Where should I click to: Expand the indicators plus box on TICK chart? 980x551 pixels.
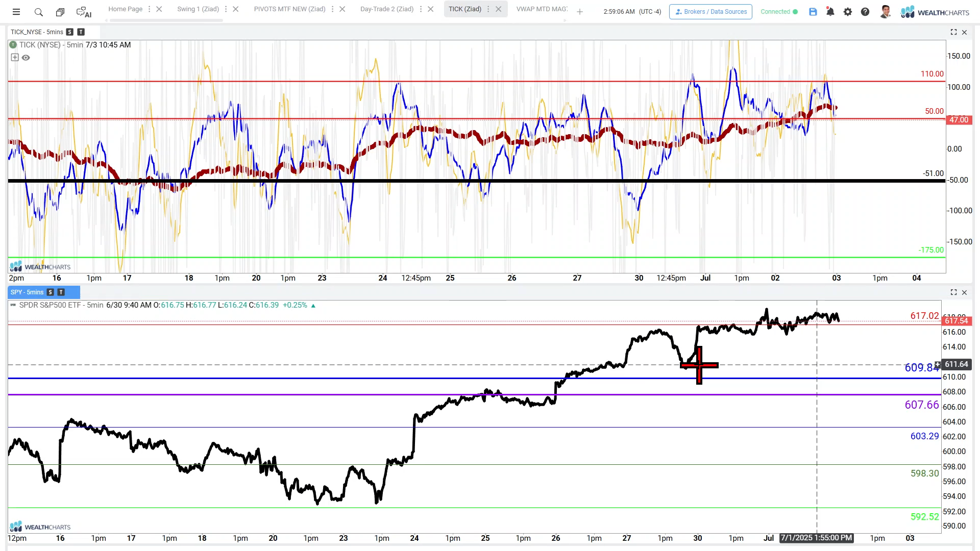(x=15, y=58)
